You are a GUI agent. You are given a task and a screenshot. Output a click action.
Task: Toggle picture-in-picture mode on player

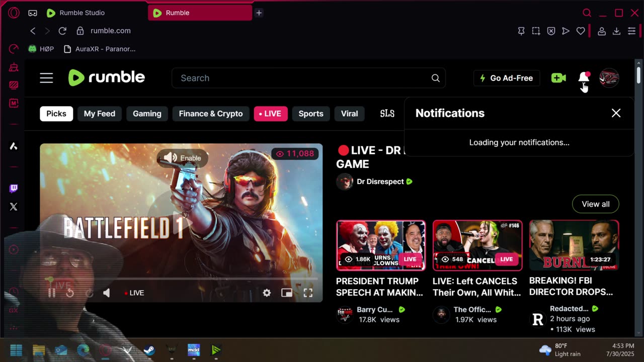tap(287, 293)
